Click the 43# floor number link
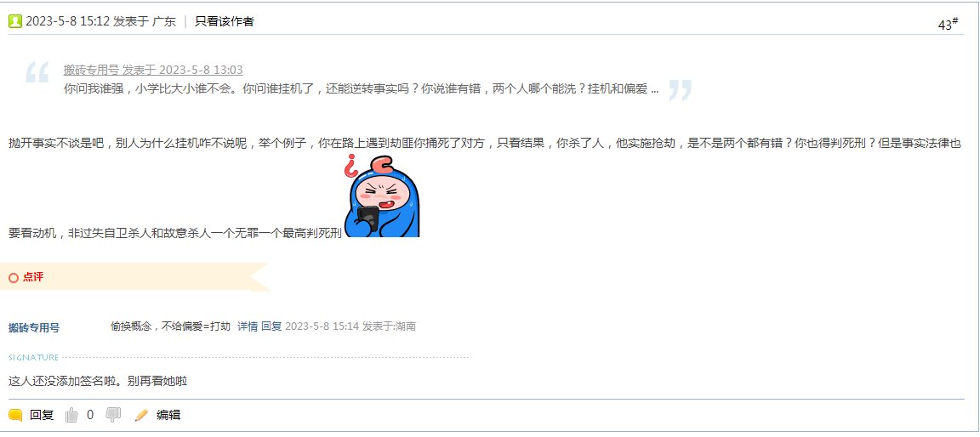 (x=949, y=24)
